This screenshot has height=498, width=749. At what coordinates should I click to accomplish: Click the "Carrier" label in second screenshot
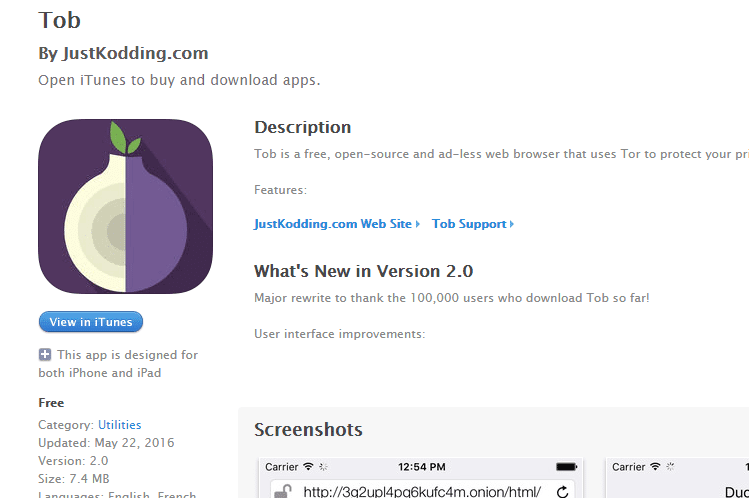click(629, 466)
